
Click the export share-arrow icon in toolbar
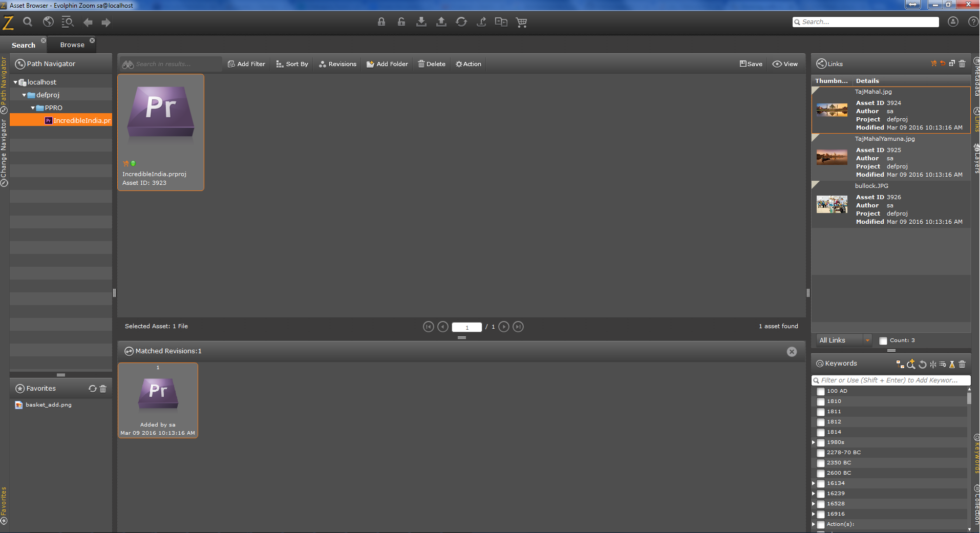click(x=481, y=22)
